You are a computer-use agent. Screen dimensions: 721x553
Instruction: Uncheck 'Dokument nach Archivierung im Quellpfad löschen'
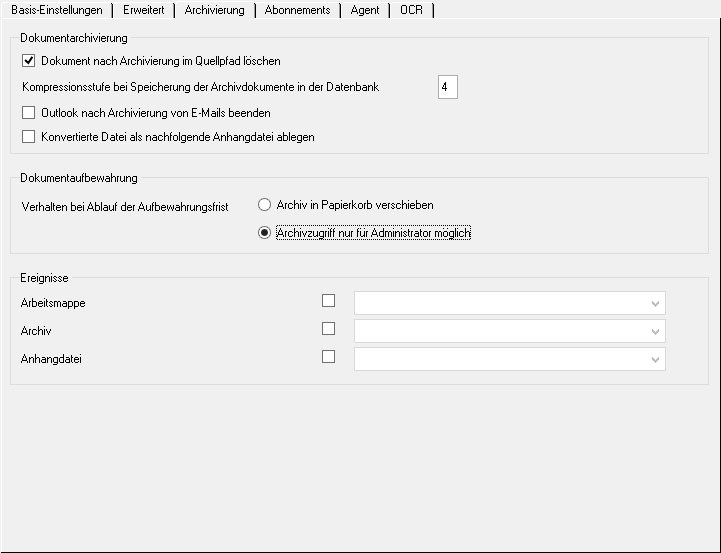click(x=28, y=62)
